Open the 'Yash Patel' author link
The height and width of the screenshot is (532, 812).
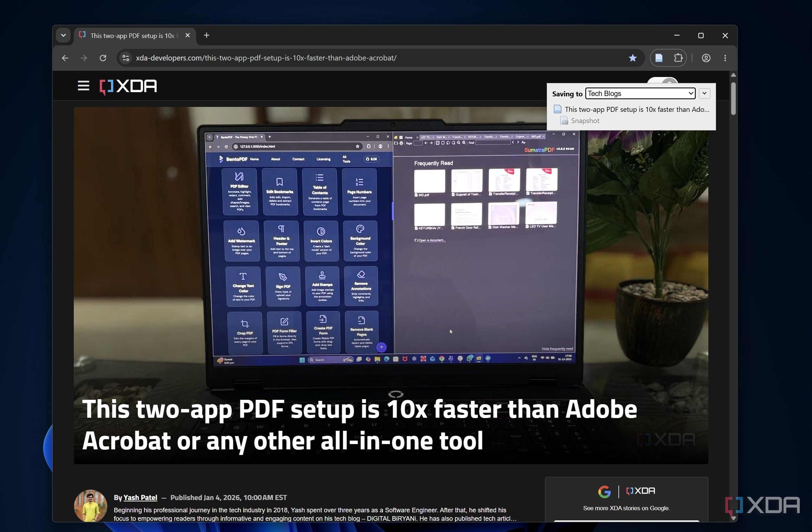[x=140, y=498]
